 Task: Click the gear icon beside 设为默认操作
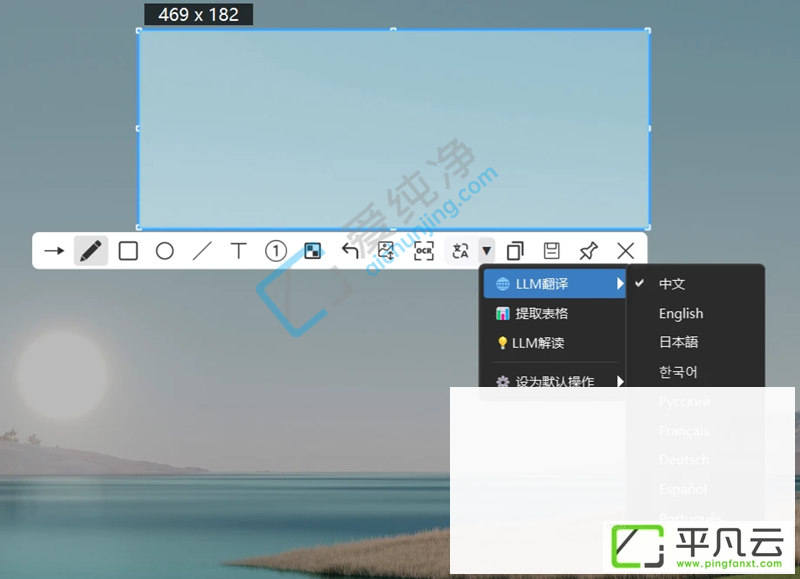pyautogui.click(x=503, y=381)
